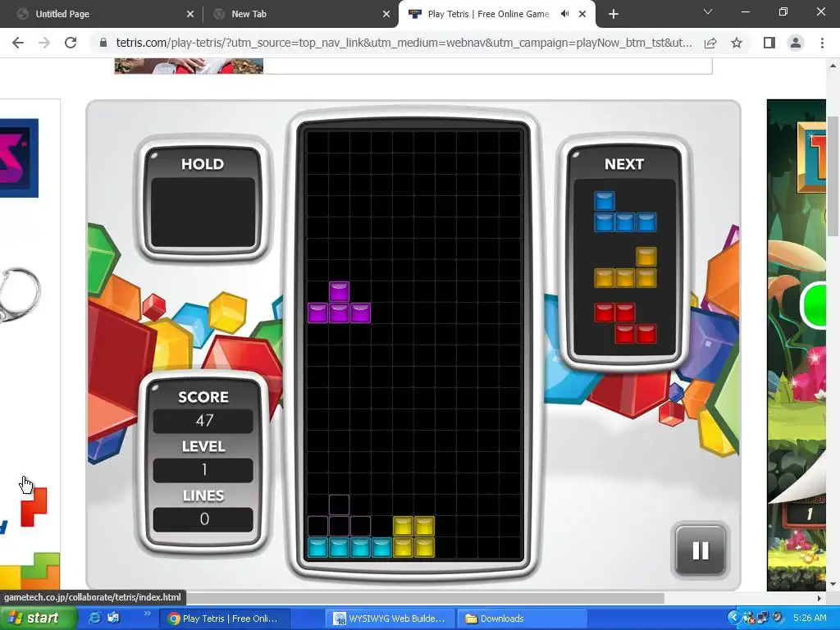This screenshot has height=630, width=840.
Task: Click the cyan I piece at the bottom
Action: coord(349,547)
